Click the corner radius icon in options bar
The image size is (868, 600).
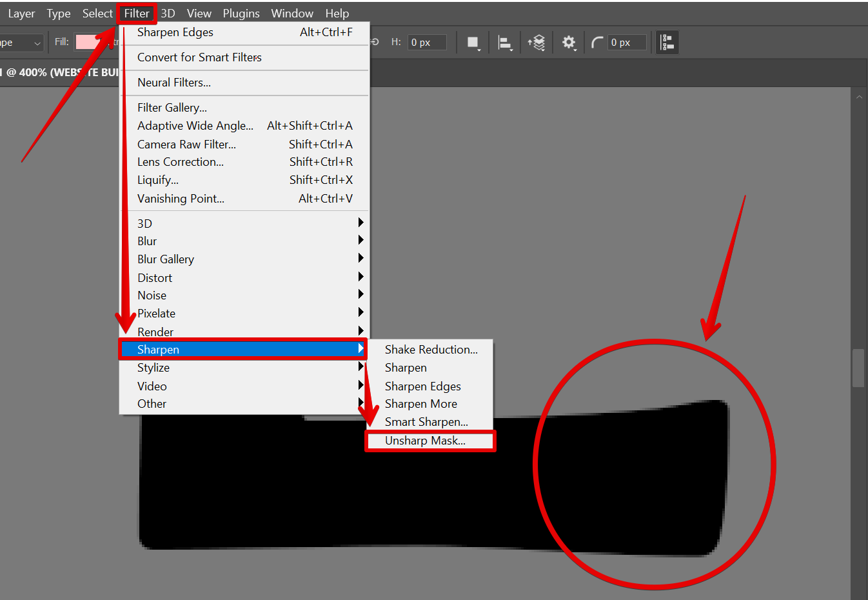point(597,43)
